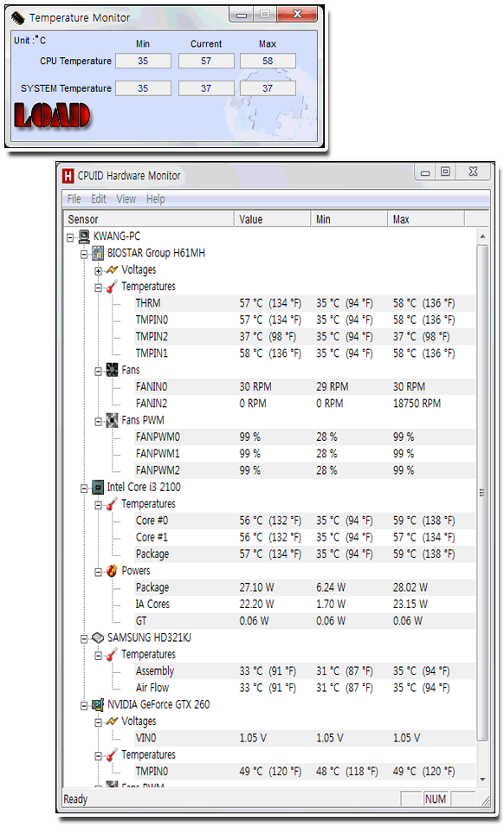Click the Temperature Monitor window chip icon
This screenshot has height=835, width=504.
point(17,18)
